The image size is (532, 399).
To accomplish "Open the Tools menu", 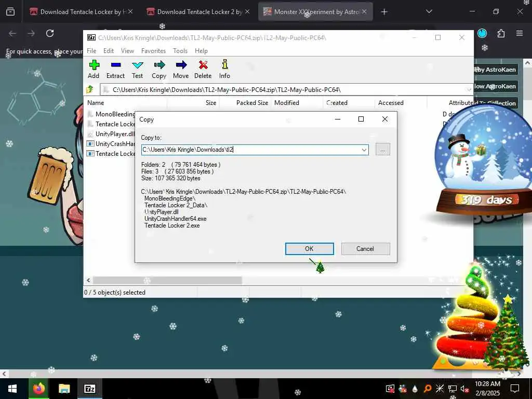I will pyautogui.click(x=180, y=51).
